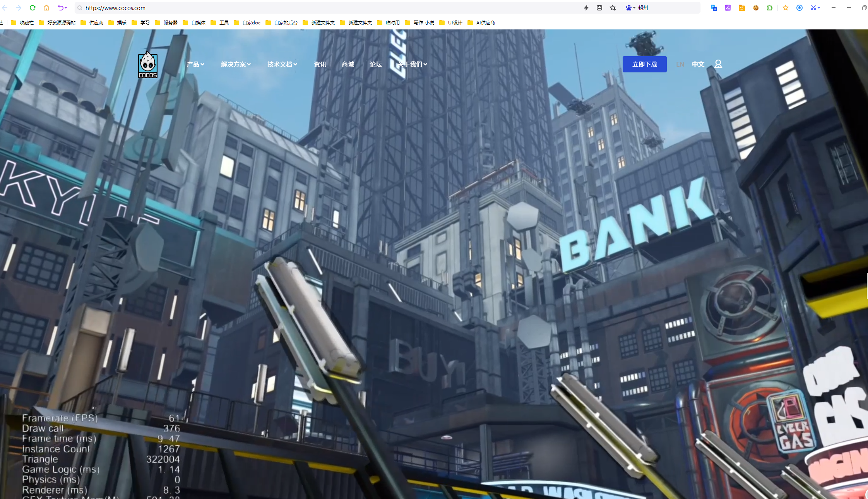Expand the 技术文档 dropdown menu
868x499 pixels.
[282, 64]
